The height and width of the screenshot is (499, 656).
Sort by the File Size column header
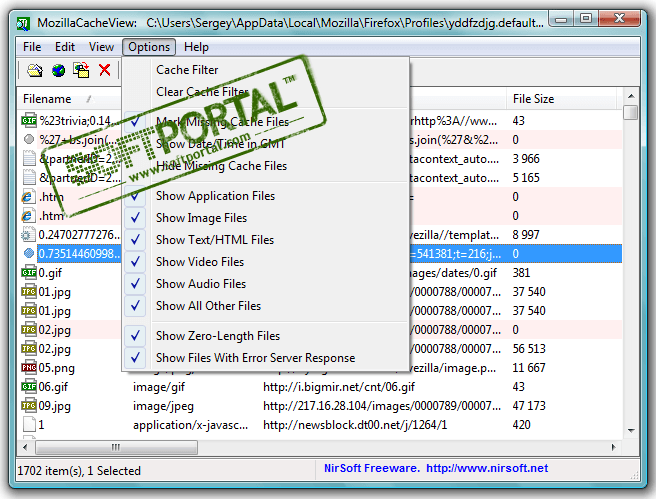(562, 99)
